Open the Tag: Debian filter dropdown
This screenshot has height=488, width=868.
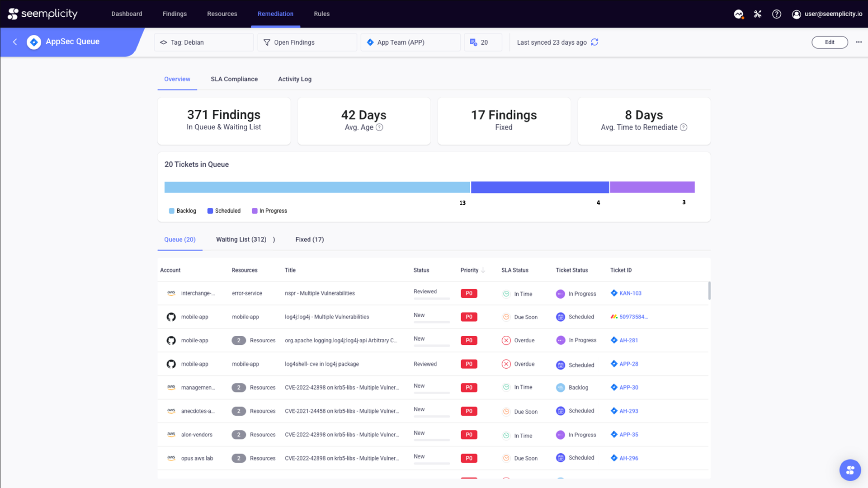[x=203, y=42]
